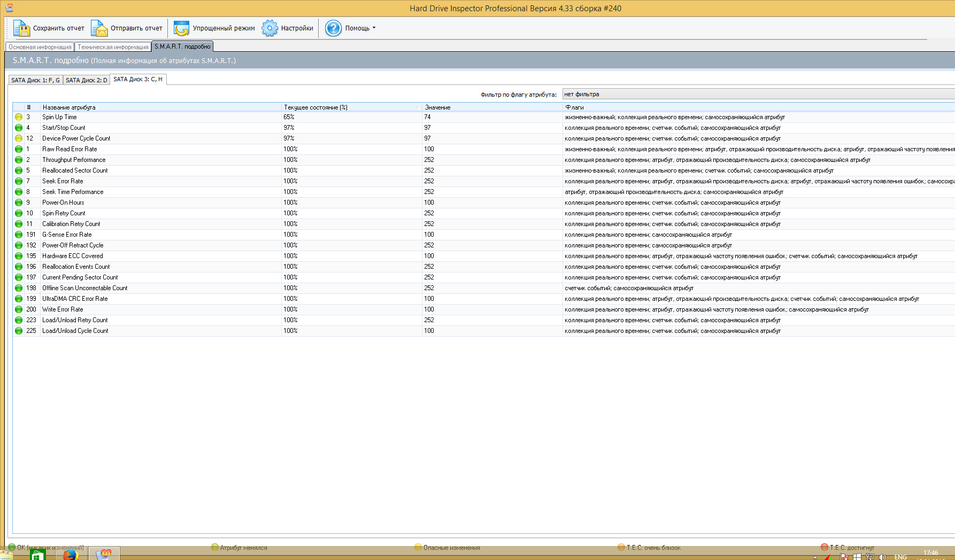This screenshot has width=955, height=560.
Task: Open Settings via the gear icon
Action: (x=269, y=28)
